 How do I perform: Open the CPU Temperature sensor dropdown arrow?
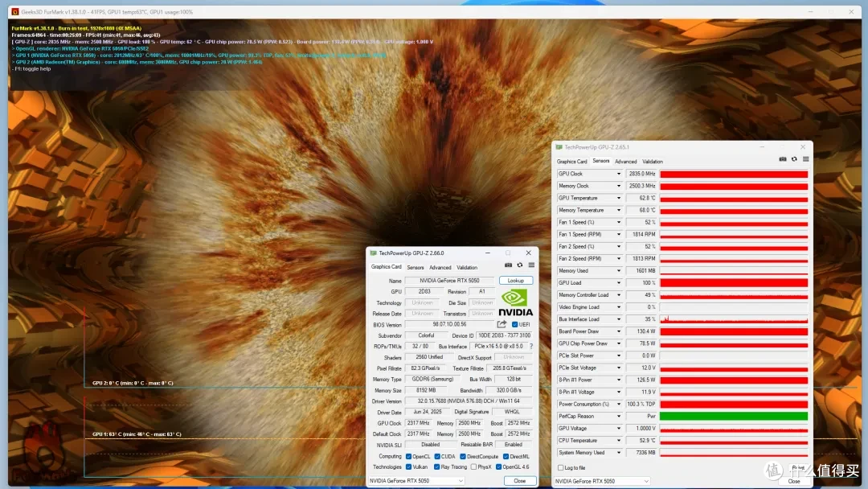point(619,441)
